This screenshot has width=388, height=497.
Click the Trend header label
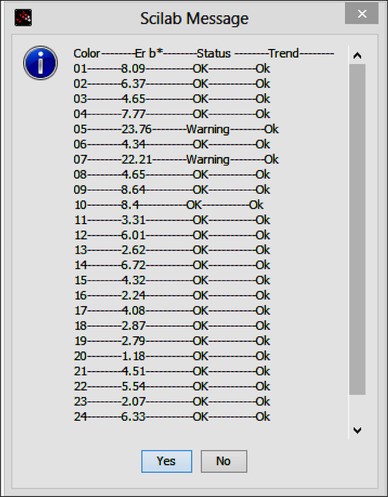(x=284, y=53)
